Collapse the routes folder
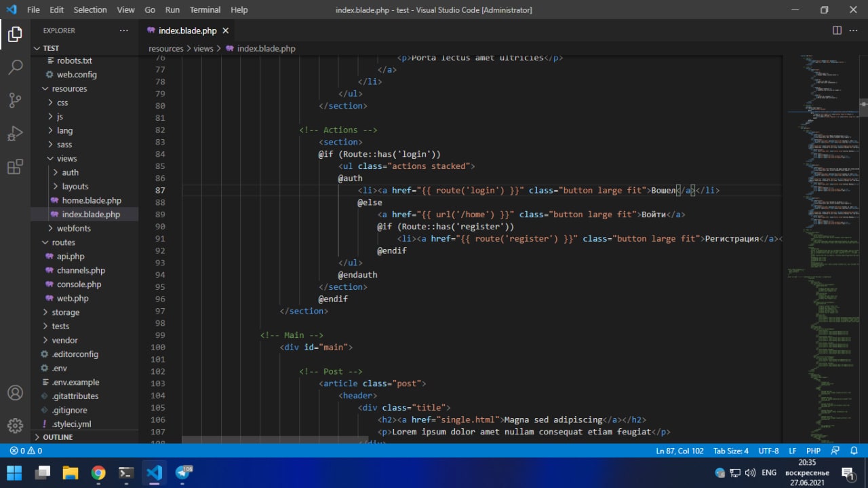The width and height of the screenshot is (868, 488). [63, 242]
